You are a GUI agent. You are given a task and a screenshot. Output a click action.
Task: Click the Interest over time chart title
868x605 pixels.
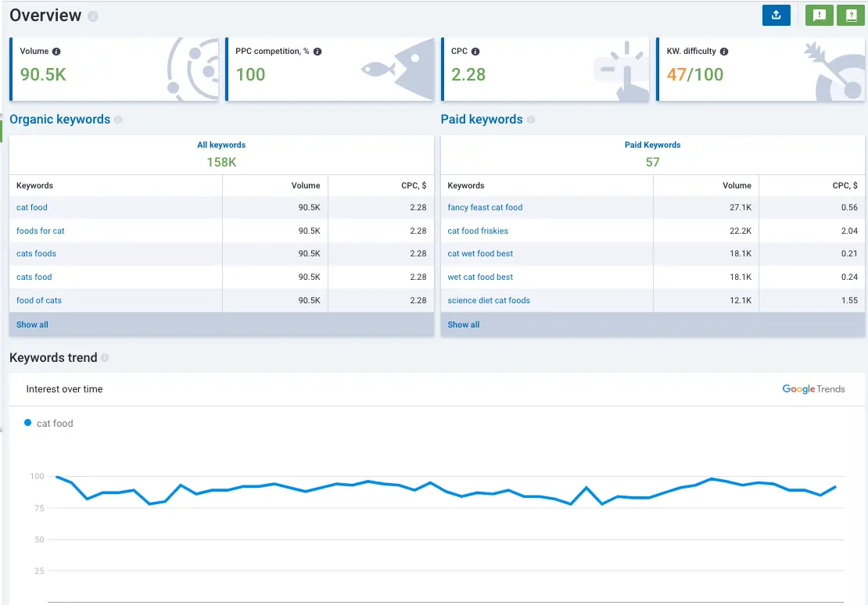pos(64,389)
